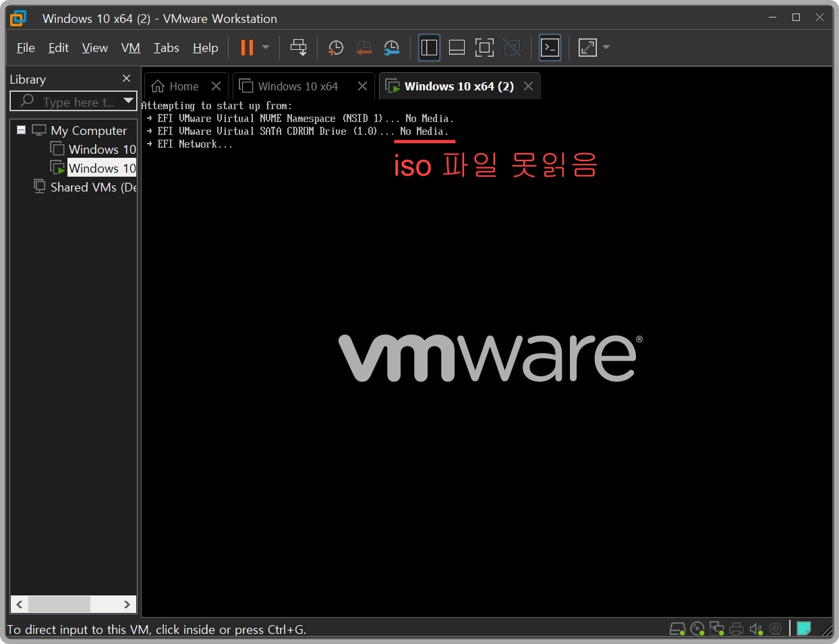Viewport: 839px width, 644px height.
Task: Toggle the console view icon
Action: [550, 47]
